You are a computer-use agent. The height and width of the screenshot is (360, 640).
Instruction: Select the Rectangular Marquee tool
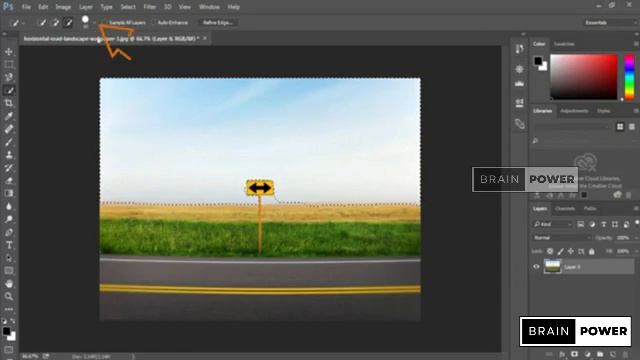coord(9,64)
